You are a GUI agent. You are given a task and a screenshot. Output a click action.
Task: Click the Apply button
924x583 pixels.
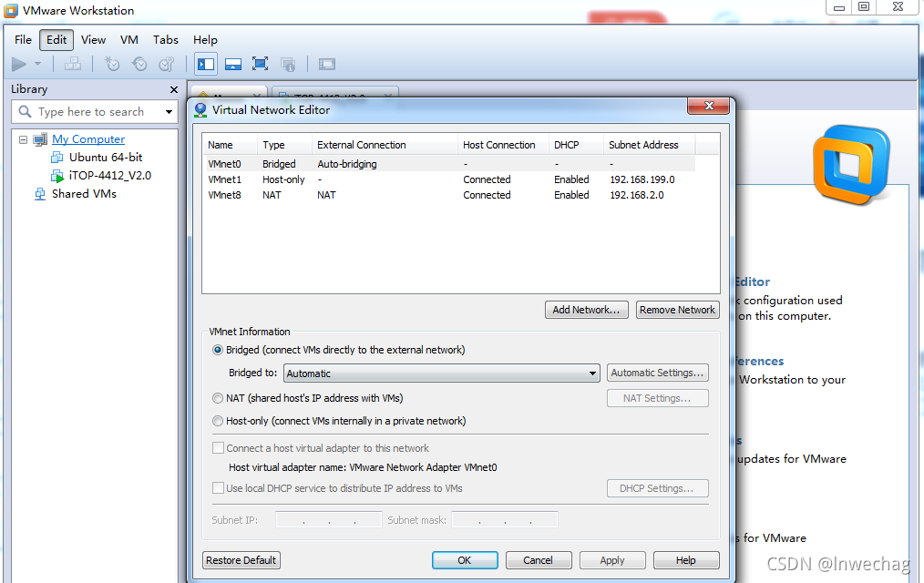click(612, 560)
